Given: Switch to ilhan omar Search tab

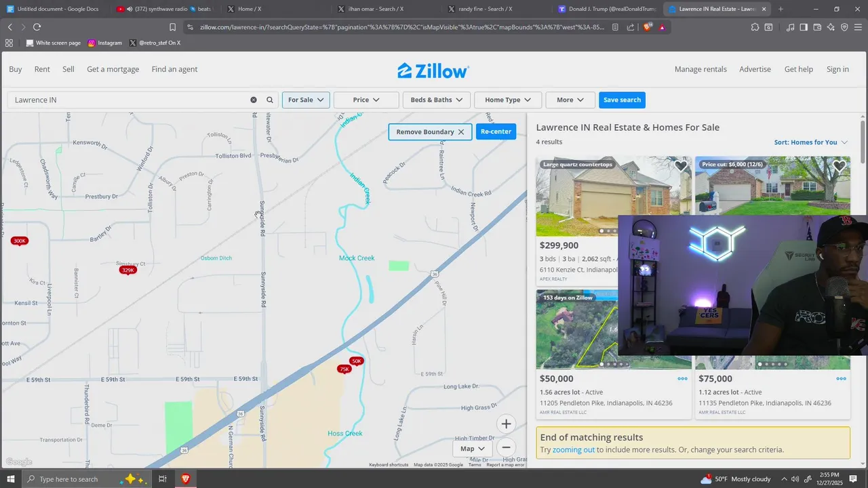Looking at the screenshot, I should coord(384,9).
